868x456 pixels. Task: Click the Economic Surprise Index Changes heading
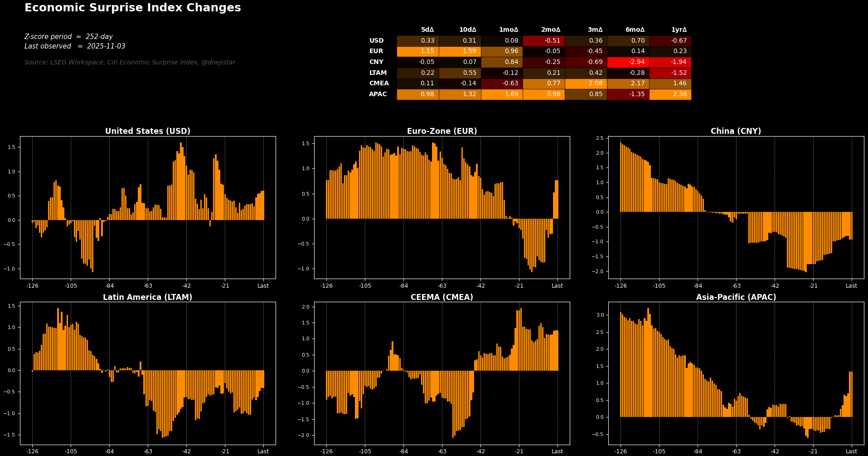[132, 8]
